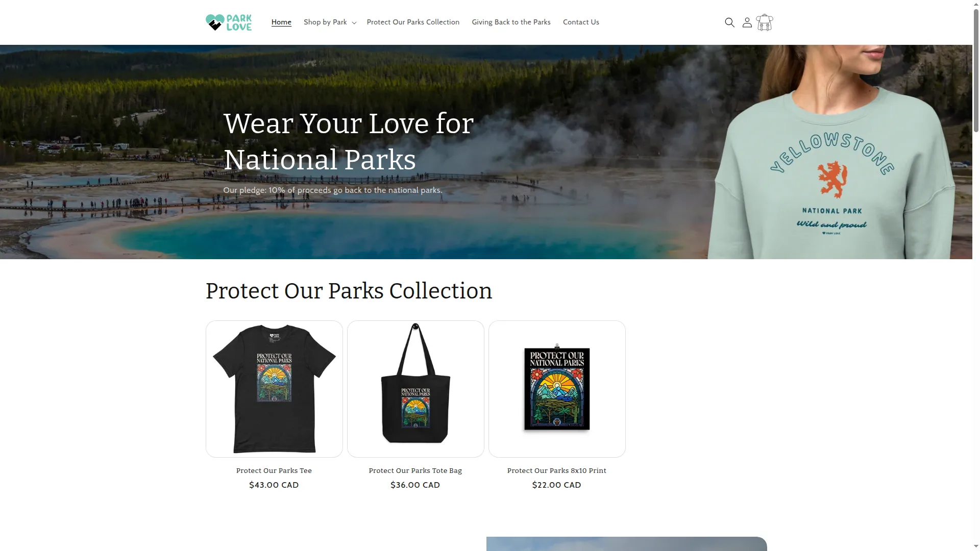Click the scrollbar down arrow

coord(976,547)
